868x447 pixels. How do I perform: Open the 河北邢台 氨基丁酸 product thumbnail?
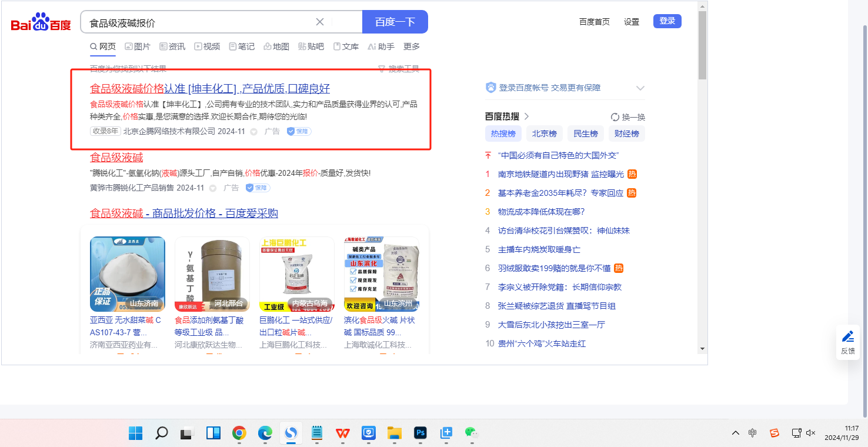[212, 274]
